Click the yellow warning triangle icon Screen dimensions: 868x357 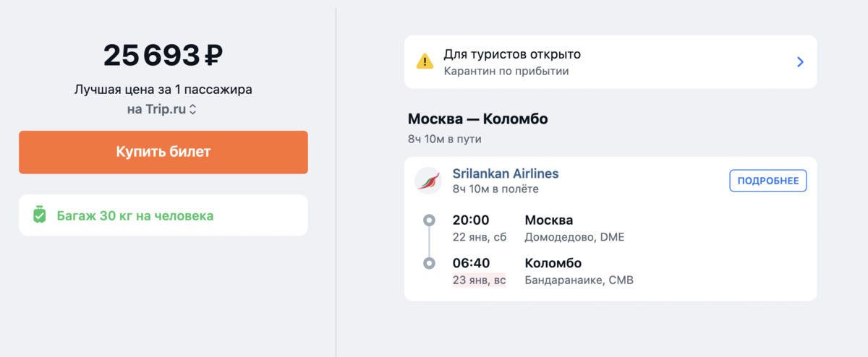pyautogui.click(x=425, y=62)
